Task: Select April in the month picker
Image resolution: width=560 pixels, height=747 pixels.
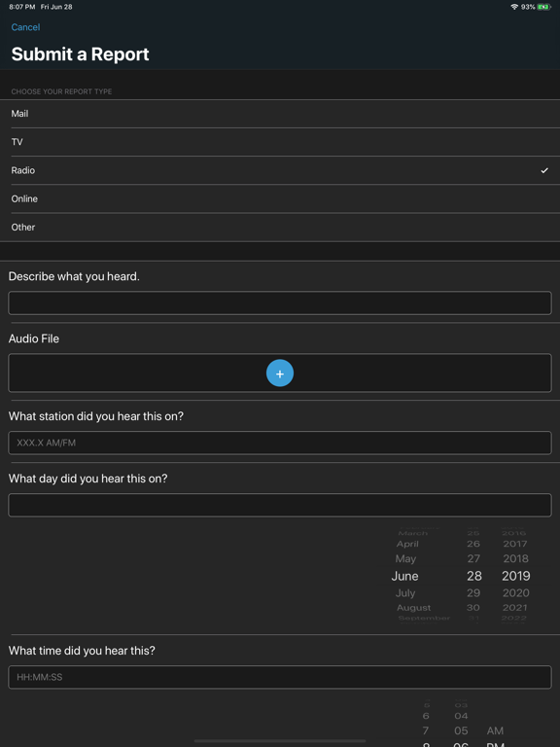Action: pos(407,544)
